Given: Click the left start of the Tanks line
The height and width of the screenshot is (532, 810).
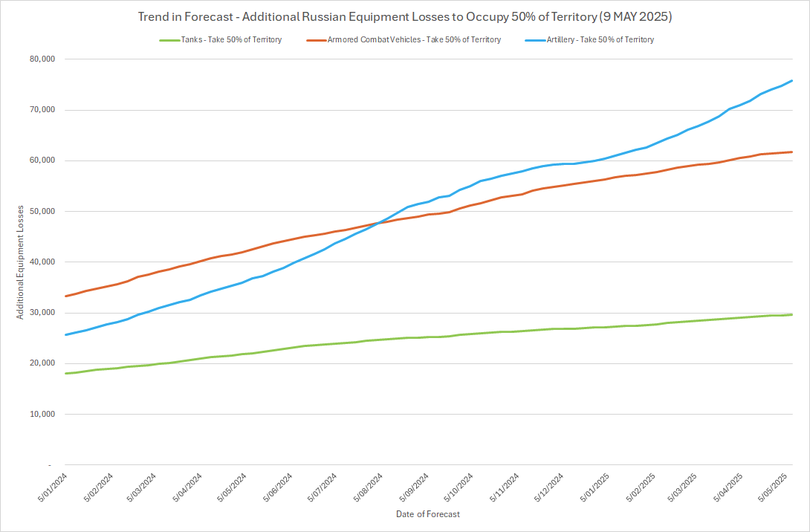Looking at the screenshot, I should click(66, 373).
